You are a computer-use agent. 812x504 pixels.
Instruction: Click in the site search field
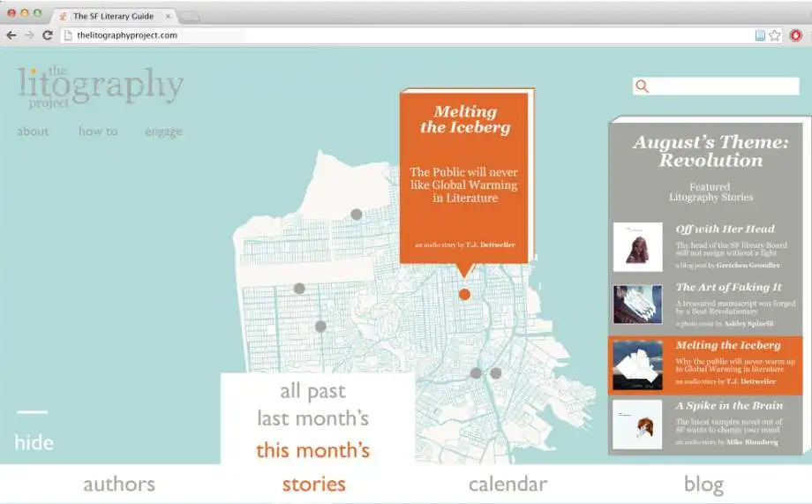pyautogui.click(x=724, y=87)
